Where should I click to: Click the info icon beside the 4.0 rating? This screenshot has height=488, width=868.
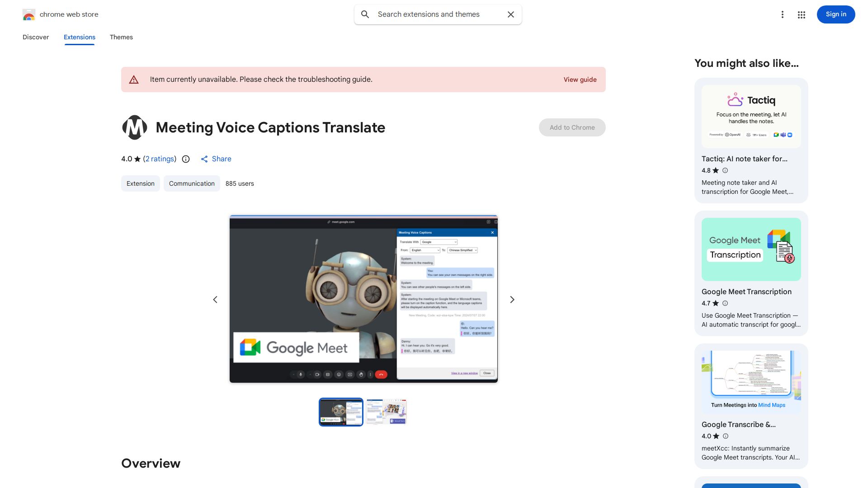click(x=185, y=159)
